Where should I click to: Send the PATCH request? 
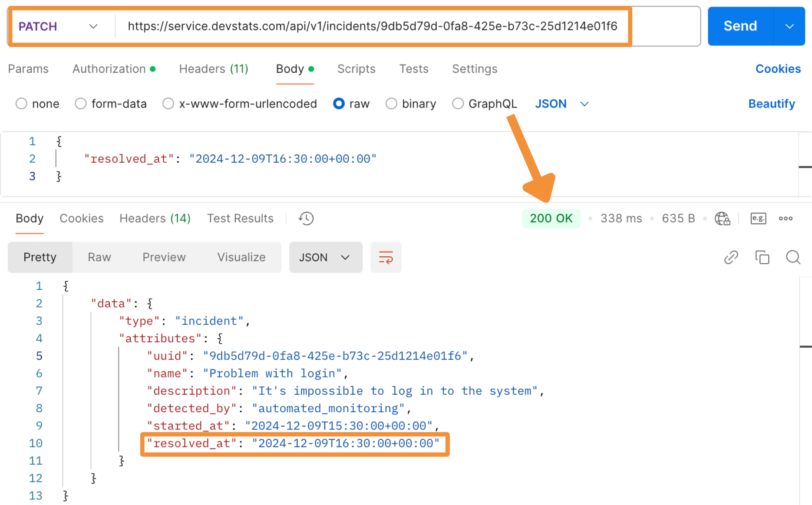[x=740, y=26]
